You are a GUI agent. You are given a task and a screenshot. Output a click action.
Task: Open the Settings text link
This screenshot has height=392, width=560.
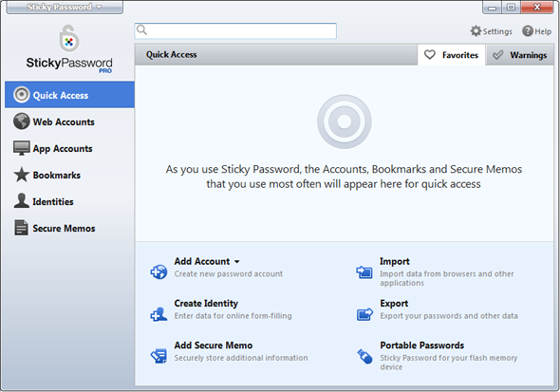point(497,31)
